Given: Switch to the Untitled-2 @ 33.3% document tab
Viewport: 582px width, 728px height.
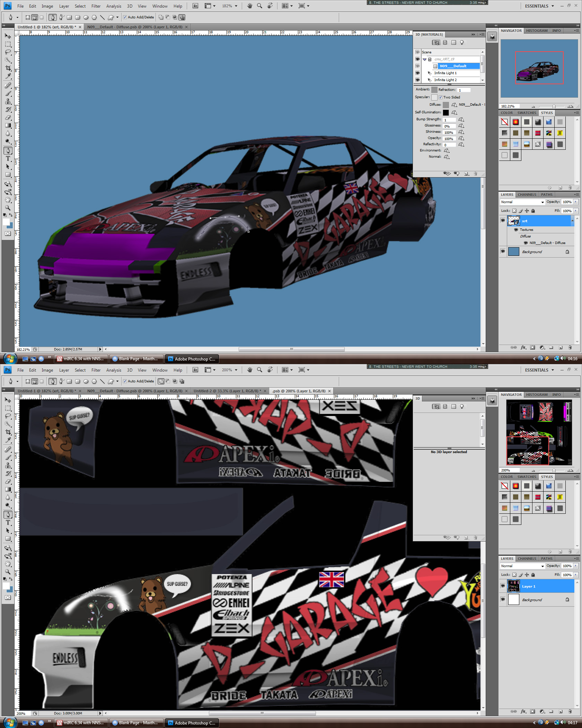Looking at the screenshot, I should tap(227, 391).
